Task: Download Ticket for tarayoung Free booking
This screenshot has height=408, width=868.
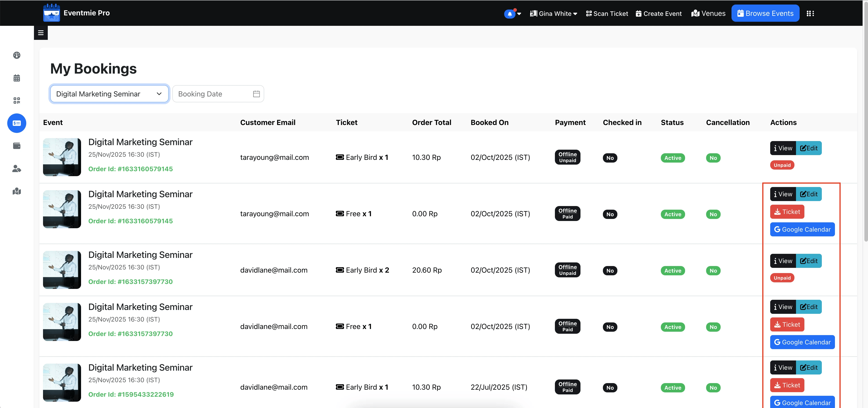Action: click(x=787, y=212)
